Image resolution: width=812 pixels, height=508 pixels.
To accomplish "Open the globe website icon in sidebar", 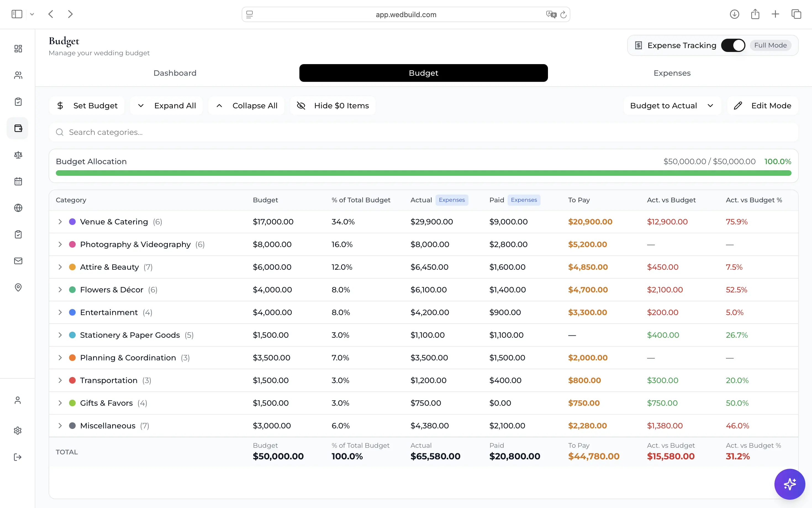I will (18, 208).
